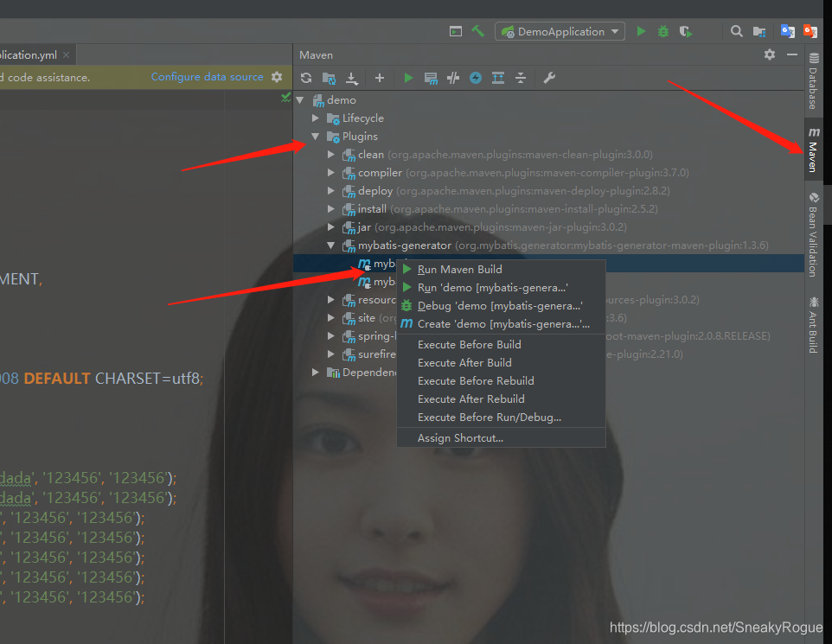
Task: Select Execute Before Run/Debug...
Action: (501, 418)
